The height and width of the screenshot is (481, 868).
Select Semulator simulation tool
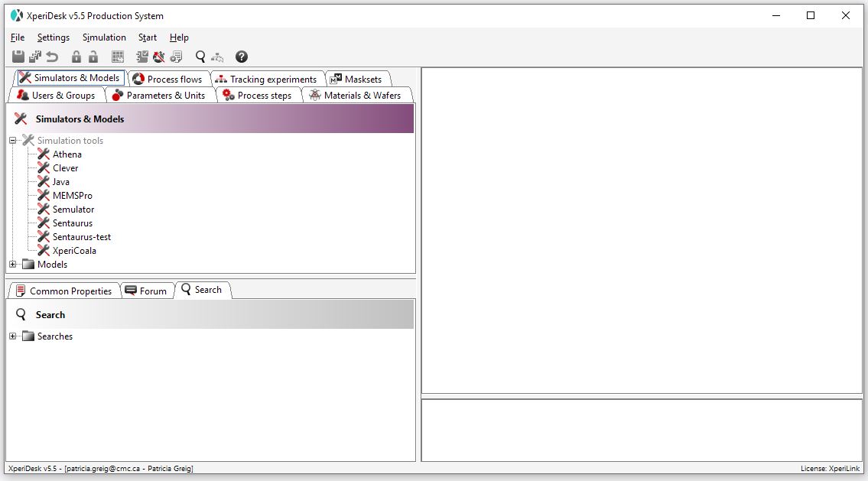(x=73, y=210)
